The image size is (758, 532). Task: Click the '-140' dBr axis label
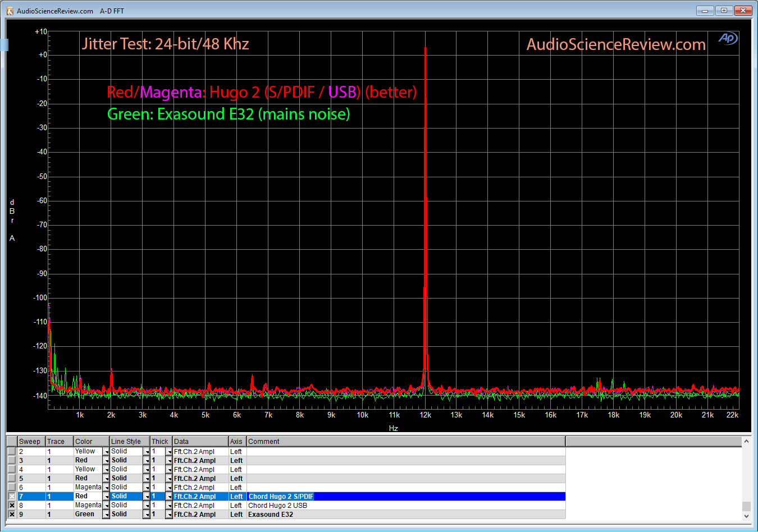[40, 396]
